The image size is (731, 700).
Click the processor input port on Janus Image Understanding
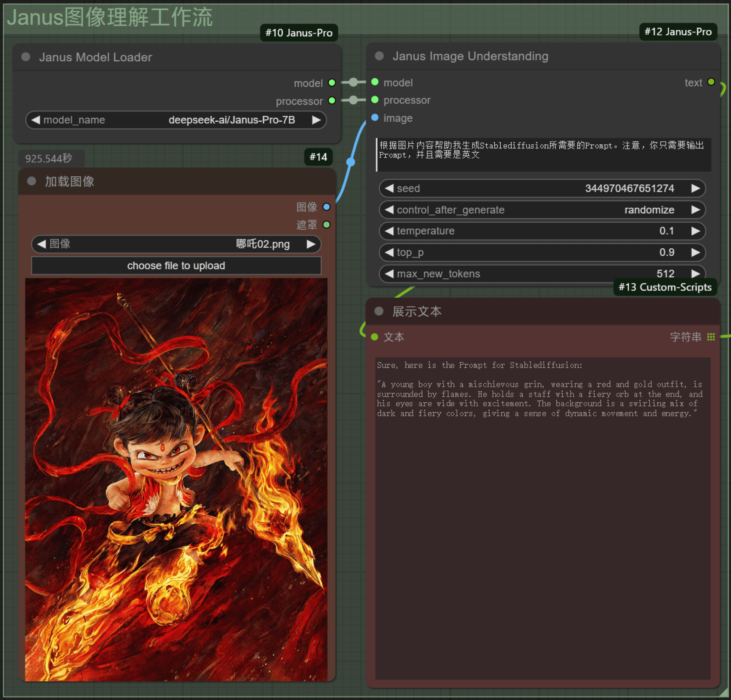[375, 100]
